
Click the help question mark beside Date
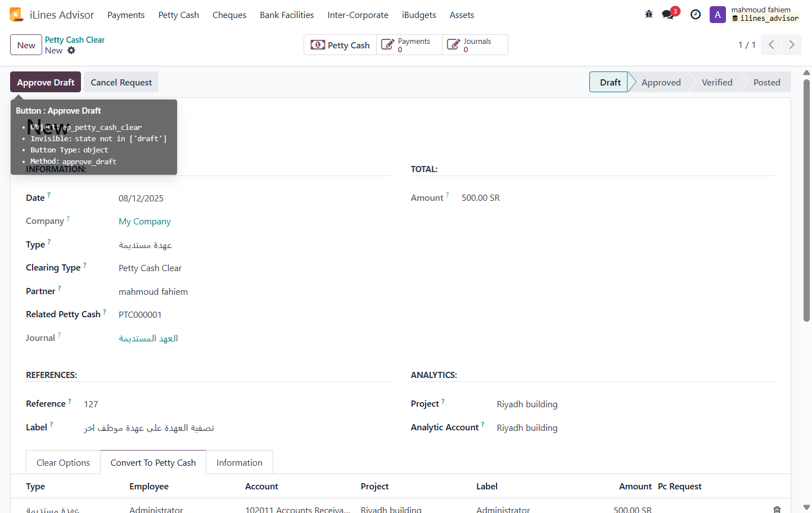coord(49,195)
